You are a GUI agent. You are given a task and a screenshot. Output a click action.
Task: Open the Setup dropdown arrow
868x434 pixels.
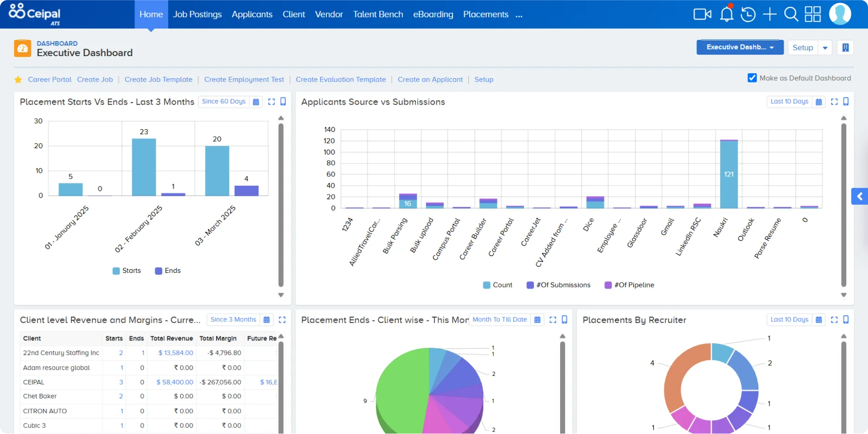pos(825,48)
